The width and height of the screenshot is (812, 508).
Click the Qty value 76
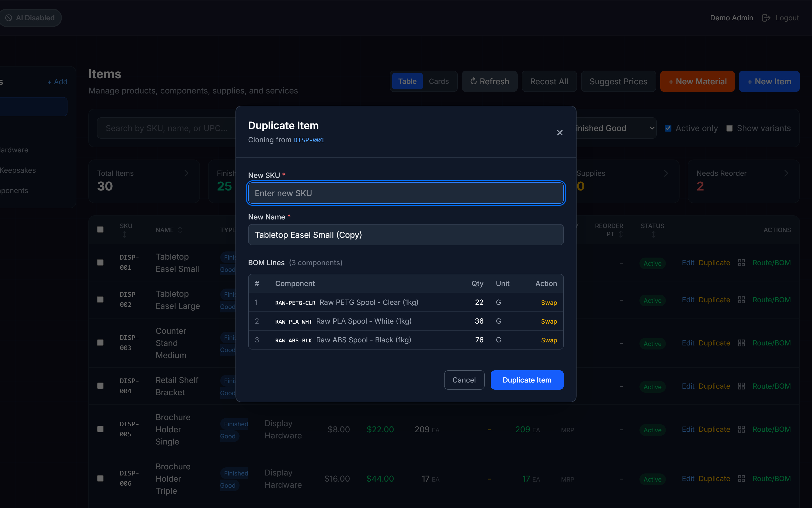click(479, 340)
